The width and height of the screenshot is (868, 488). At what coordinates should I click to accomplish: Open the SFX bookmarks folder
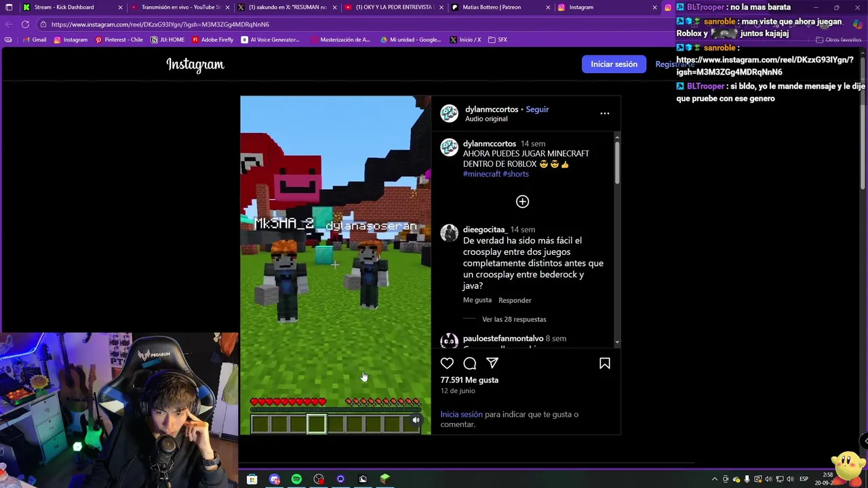pyautogui.click(x=497, y=40)
